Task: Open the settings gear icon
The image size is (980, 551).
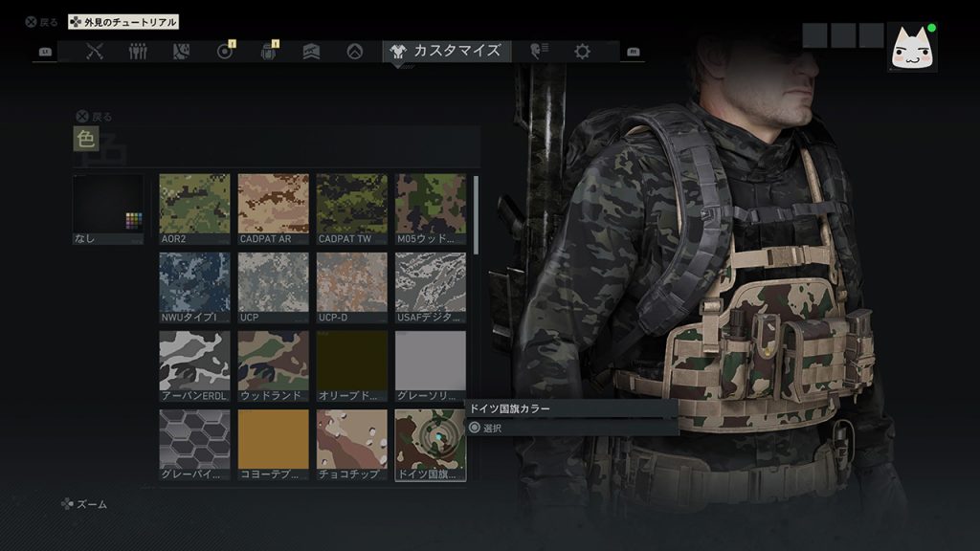Action: point(582,52)
